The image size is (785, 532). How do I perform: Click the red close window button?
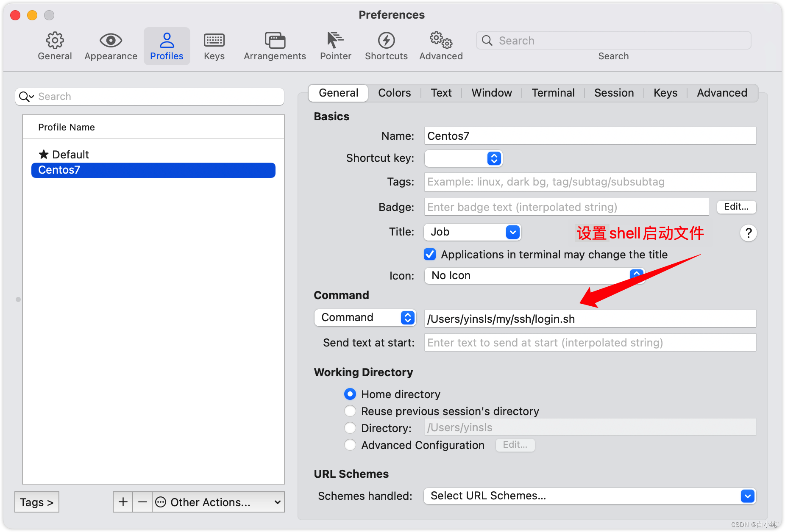pyautogui.click(x=15, y=15)
